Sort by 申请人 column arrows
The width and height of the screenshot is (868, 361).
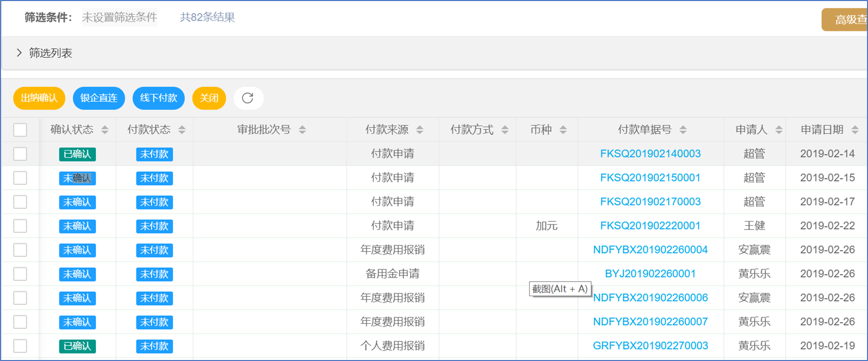pyautogui.click(x=779, y=130)
